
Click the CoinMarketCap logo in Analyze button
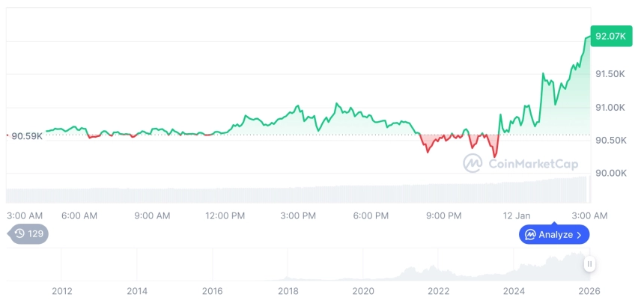(530, 235)
